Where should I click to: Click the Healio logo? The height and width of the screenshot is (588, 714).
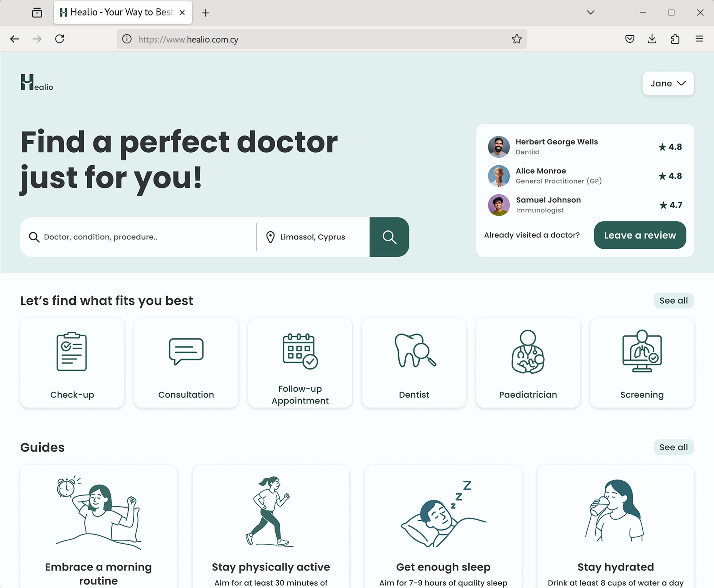pos(36,83)
